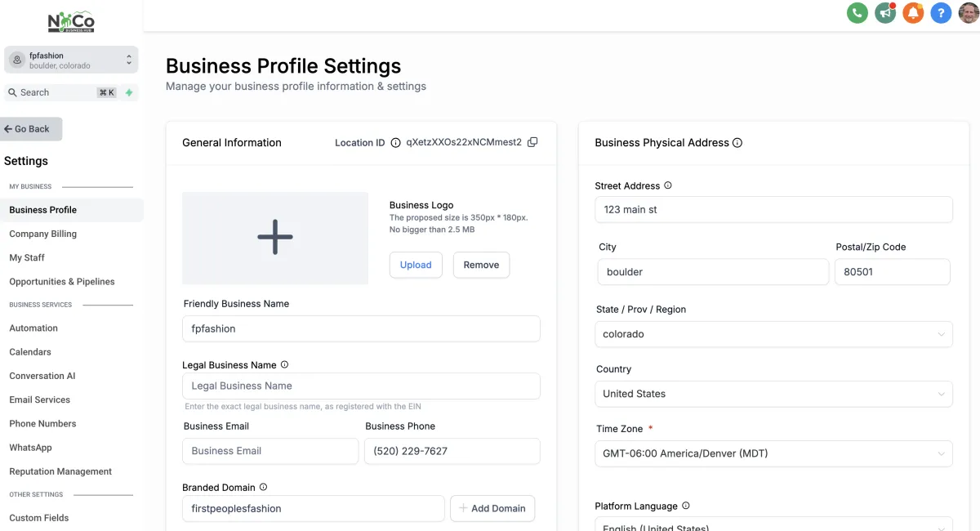The image size is (980, 531).
Task: Click the green lightning bolt icon near Search
Action: pyautogui.click(x=129, y=92)
